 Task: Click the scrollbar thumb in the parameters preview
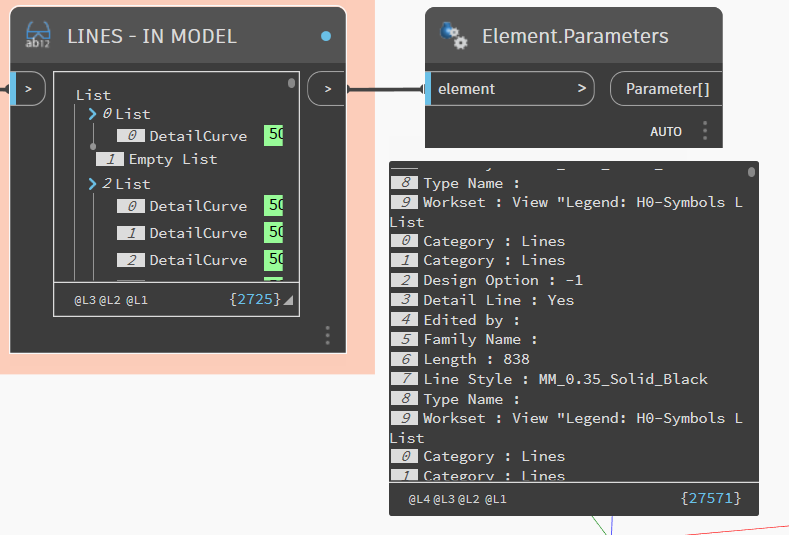point(751,172)
